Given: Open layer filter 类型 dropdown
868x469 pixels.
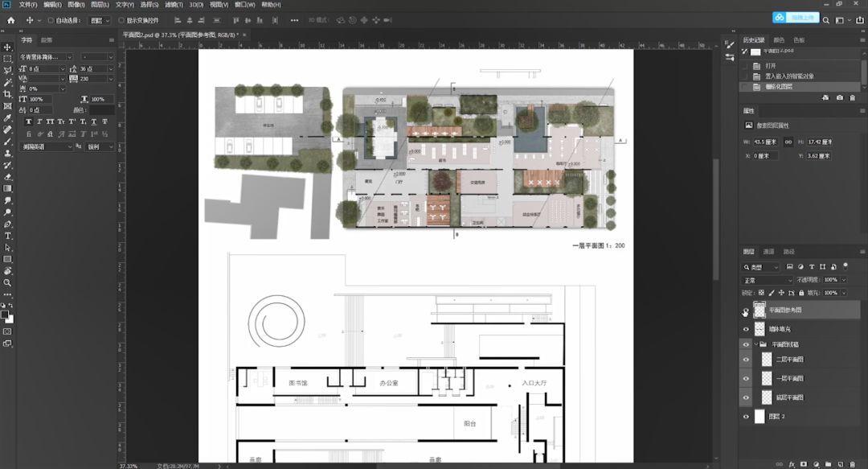Looking at the screenshot, I should click(x=761, y=267).
